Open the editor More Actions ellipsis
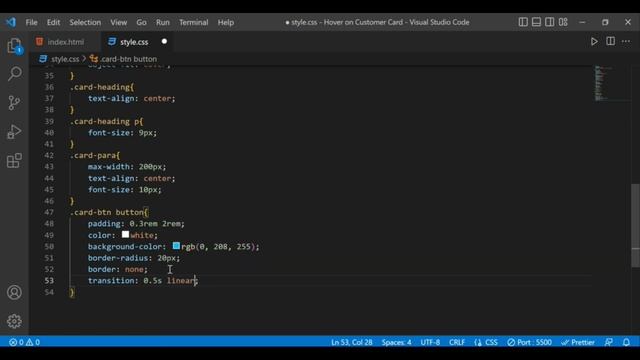The width and height of the screenshot is (640, 360). [626, 41]
